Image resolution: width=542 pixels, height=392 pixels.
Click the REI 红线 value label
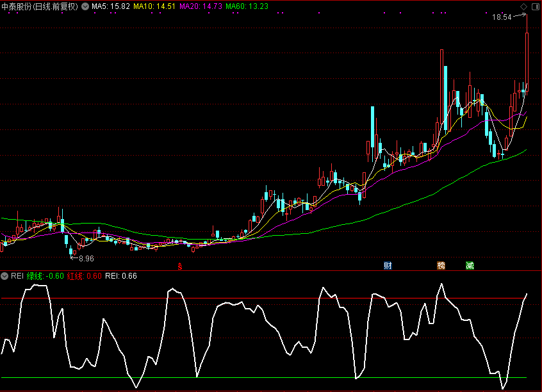(85, 276)
